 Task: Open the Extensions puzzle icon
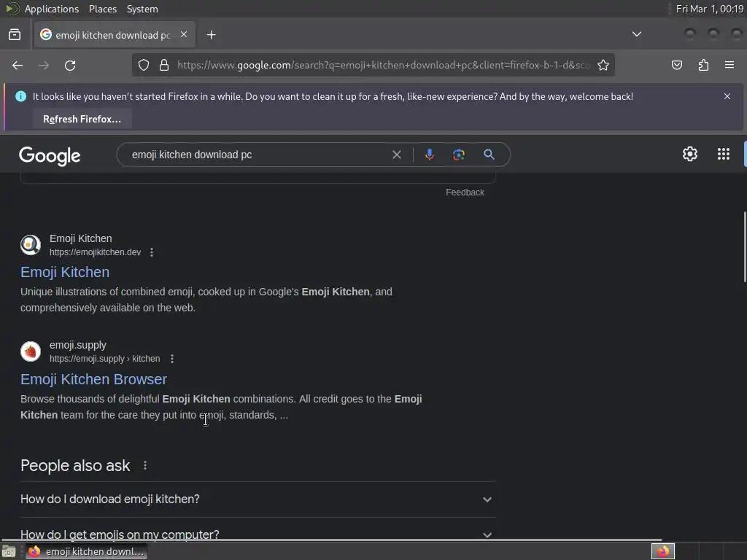703,65
